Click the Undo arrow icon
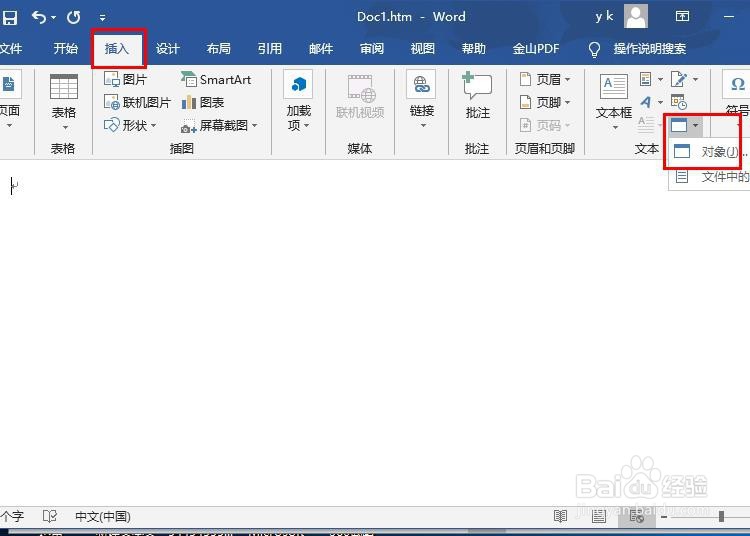 [x=39, y=17]
